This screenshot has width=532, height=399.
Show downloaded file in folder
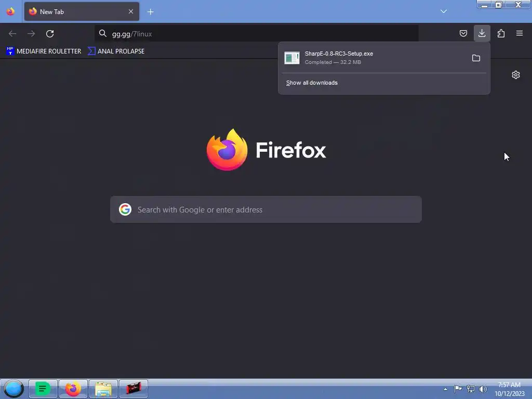tap(476, 58)
